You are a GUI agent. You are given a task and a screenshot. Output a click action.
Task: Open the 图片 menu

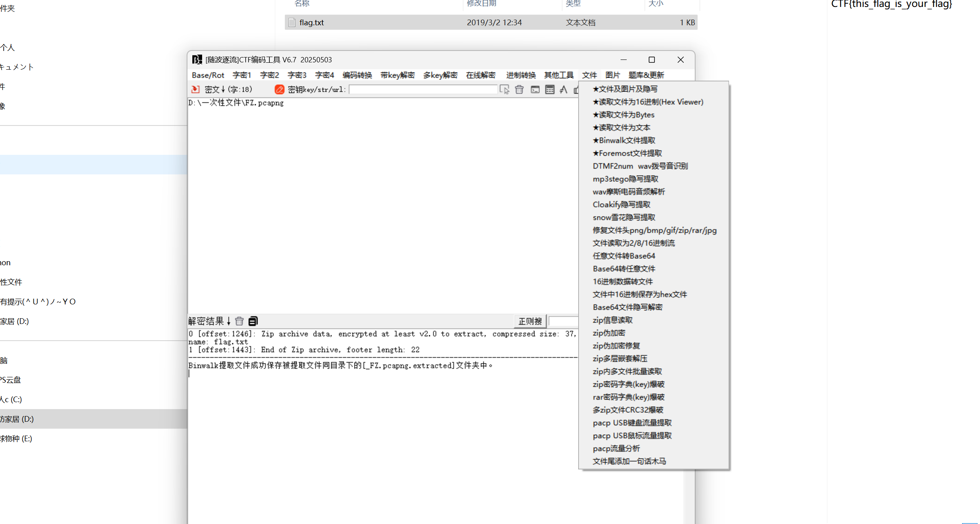[x=612, y=75]
